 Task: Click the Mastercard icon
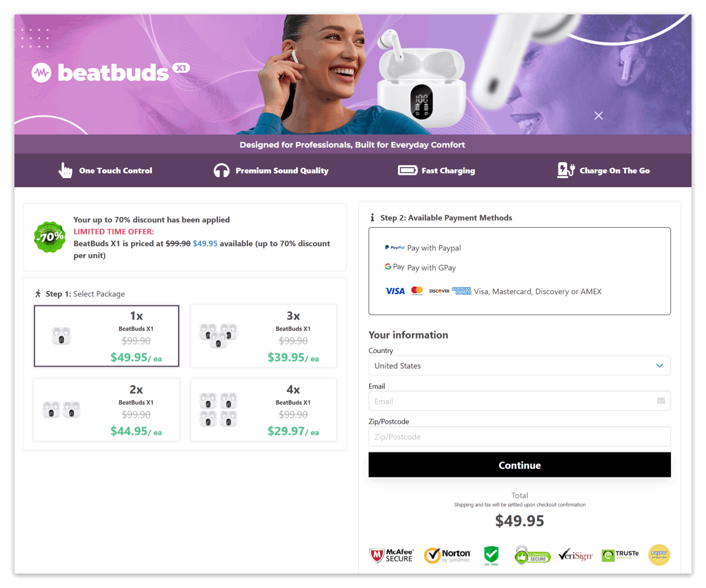click(417, 291)
